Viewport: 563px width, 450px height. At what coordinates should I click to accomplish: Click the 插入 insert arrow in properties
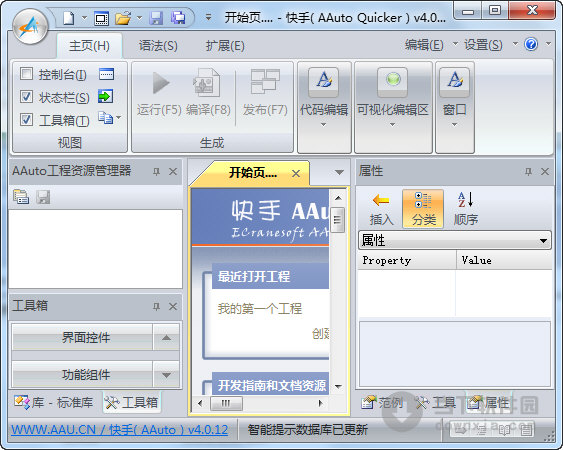pos(381,209)
